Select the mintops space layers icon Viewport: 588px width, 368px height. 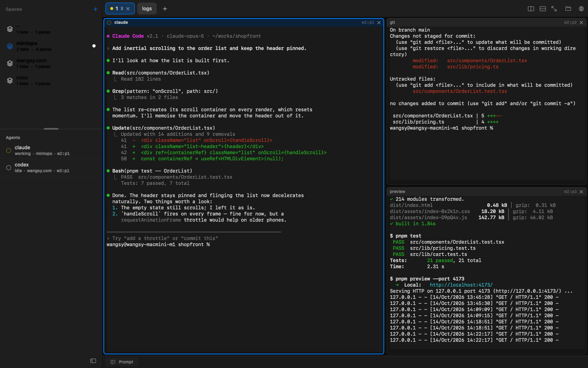point(10,46)
